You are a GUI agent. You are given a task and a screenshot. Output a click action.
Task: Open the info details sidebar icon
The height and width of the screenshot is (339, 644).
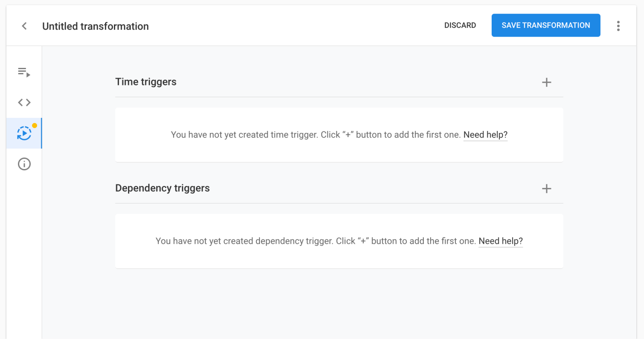click(24, 164)
